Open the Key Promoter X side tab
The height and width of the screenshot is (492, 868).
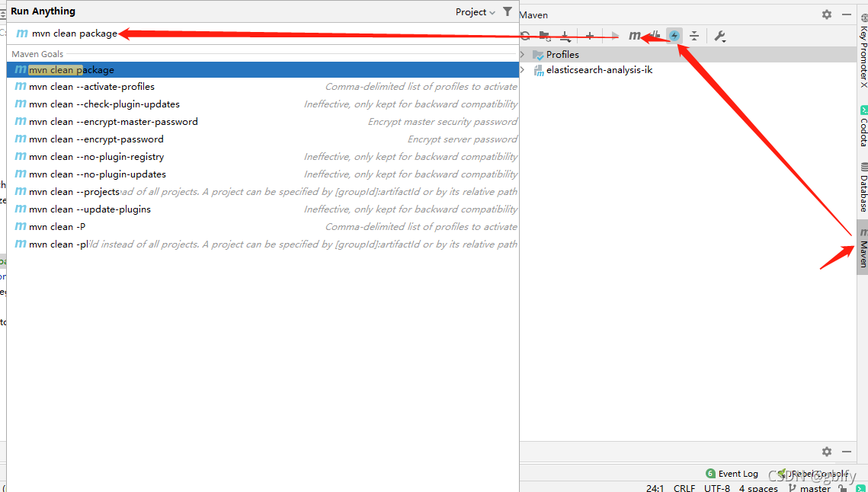pyautogui.click(x=863, y=51)
